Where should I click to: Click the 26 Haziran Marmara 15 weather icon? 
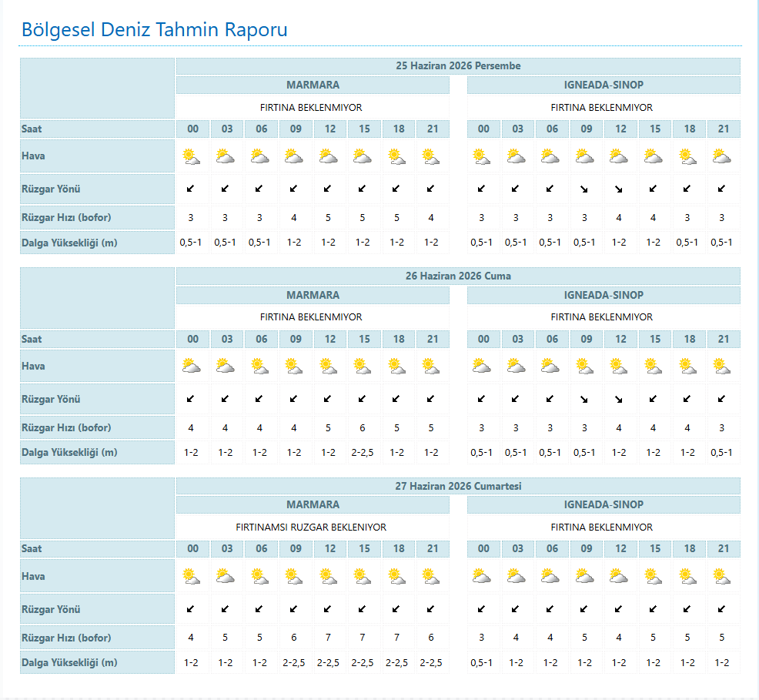point(362,367)
